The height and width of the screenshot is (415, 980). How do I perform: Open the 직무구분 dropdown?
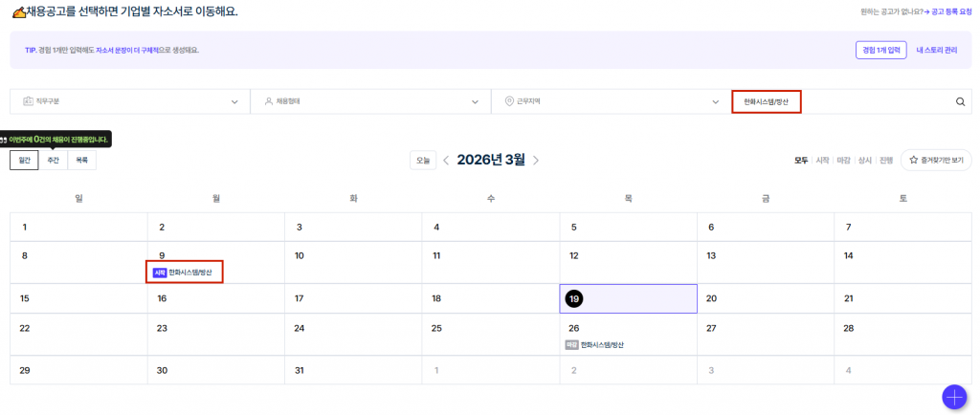(x=128, y=102)
